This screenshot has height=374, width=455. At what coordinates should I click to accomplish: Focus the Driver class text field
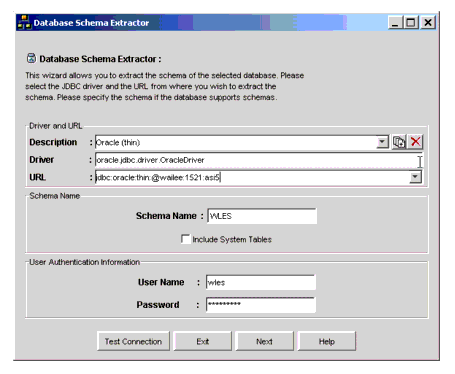click(259, 160)
